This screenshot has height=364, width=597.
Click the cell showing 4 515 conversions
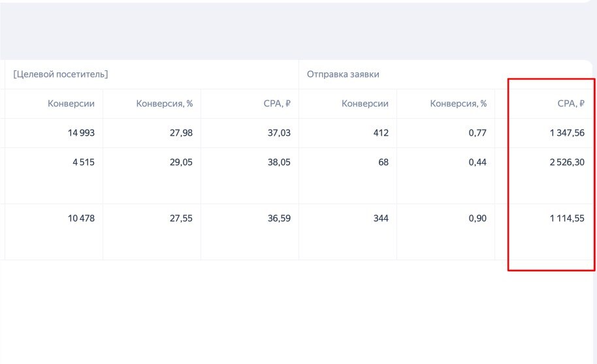click(83, 162)
